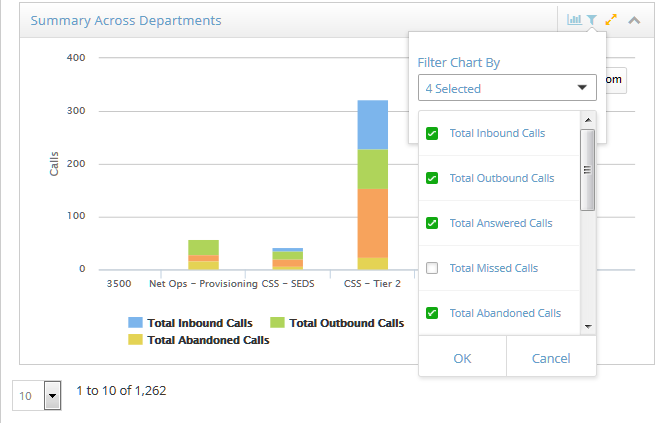Uncheck Total Answered Calls checkbox
Screen dimensions: 664x423
tap(432, 223)
